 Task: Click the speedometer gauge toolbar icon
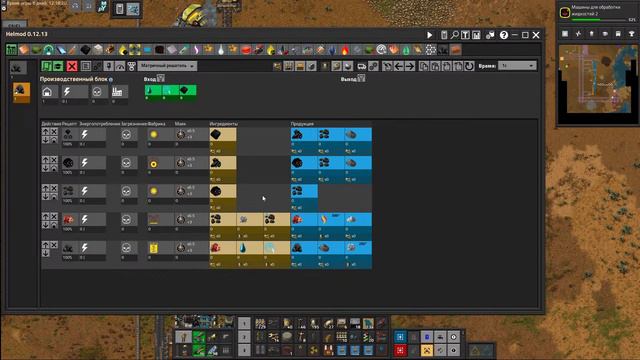pos(120,66)
